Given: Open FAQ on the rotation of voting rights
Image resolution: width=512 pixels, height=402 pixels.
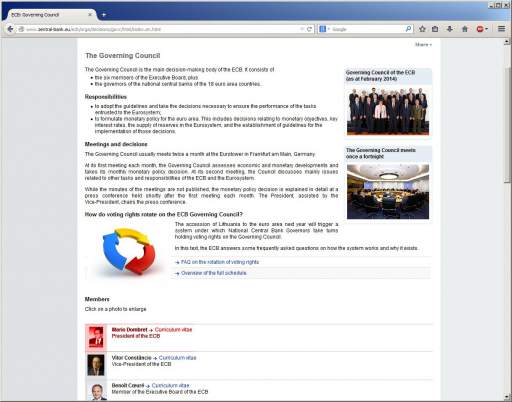Looking at the screenshot, I should click(x=220, y=262).
